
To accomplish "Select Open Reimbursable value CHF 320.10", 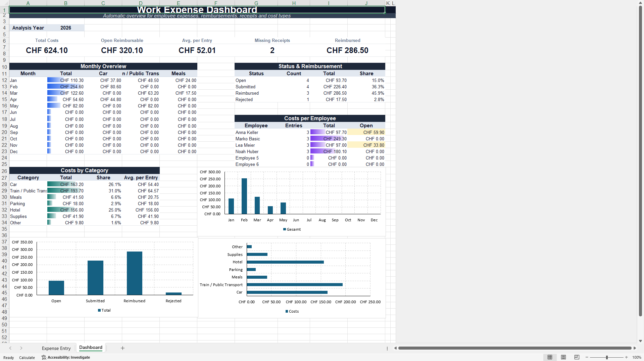I will (x=122, y=50).
